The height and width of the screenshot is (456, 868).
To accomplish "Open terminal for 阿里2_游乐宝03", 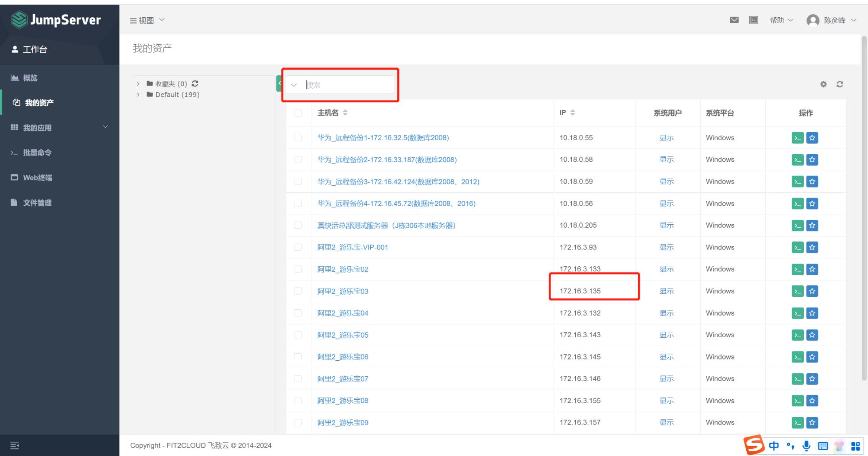I will tap(798, 291).
